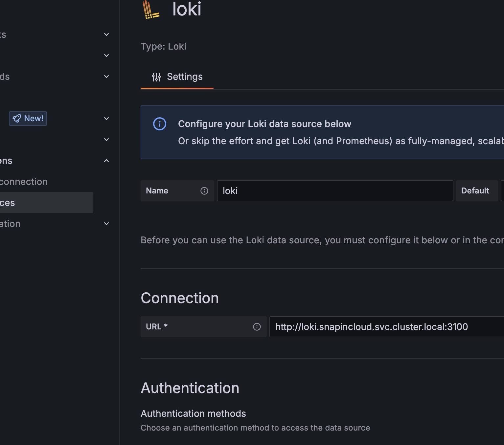Image resolution: width=504 pixels, height=445 pixels.
Task: Click the info circle icon in the banner
Action: click(x=160, y=124)
